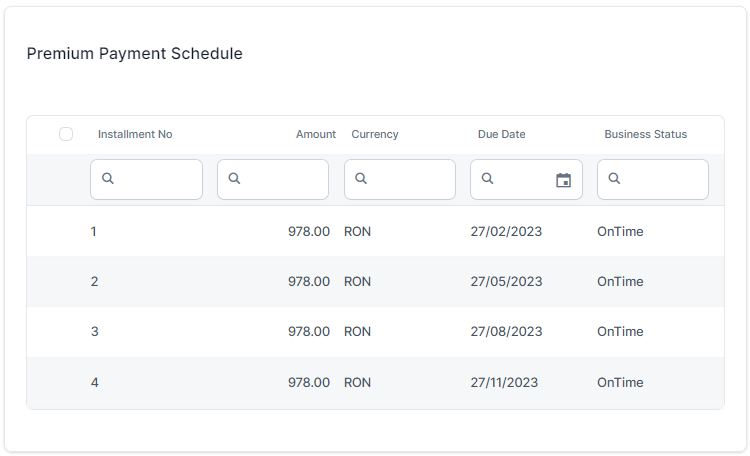Sort by Business Status column header
Screen dimensions: 750x456
coord(645,134)
